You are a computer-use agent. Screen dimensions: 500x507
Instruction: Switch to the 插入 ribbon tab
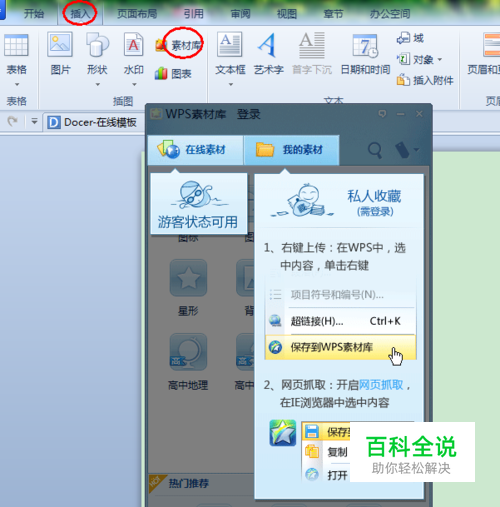(x=80, y=14)
